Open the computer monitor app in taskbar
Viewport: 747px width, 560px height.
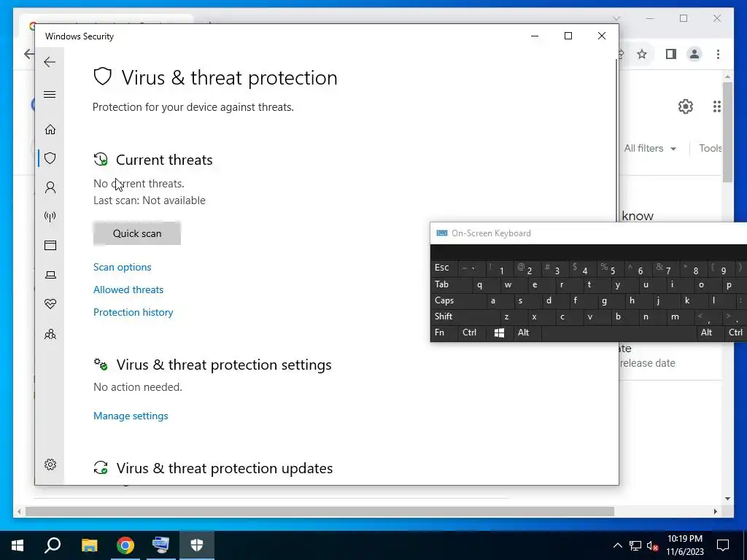point(160,545)
